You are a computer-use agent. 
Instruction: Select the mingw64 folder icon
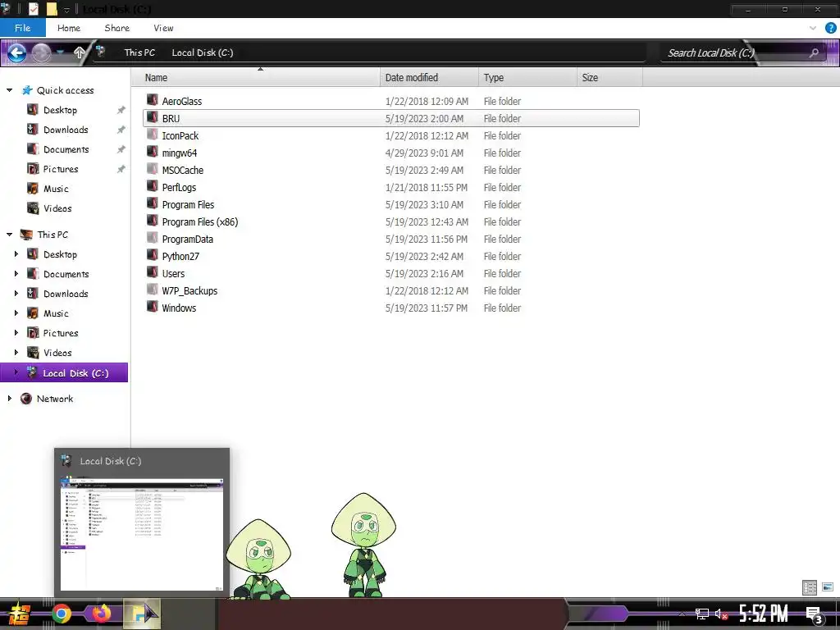[152, 152]
